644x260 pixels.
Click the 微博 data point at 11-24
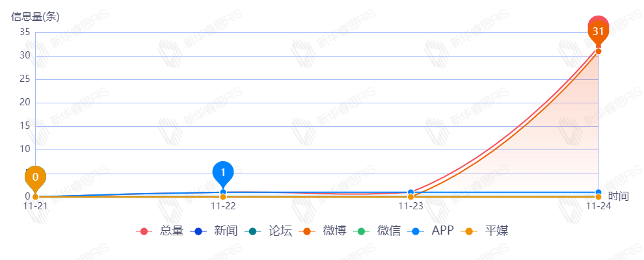coord(598,51)
